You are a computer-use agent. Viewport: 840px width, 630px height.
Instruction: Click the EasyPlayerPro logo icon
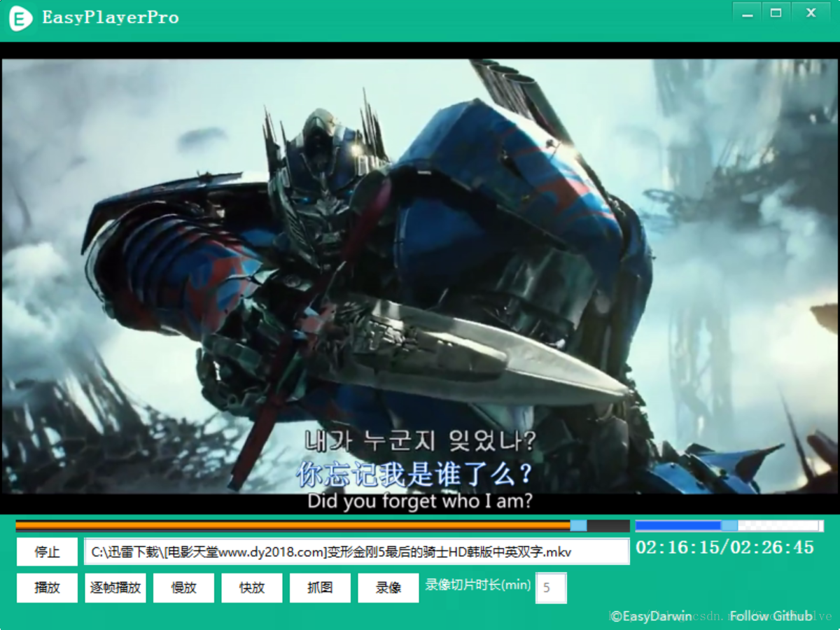point(21,18)
